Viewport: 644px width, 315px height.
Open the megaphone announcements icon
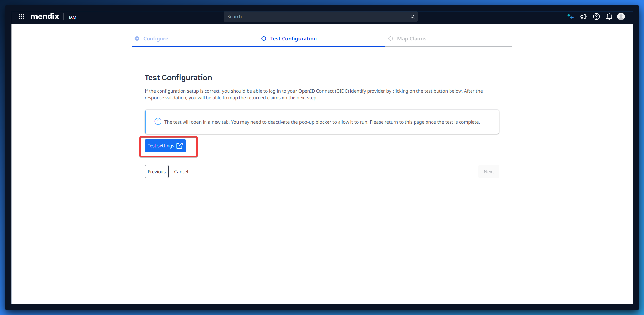pos(583,17)
